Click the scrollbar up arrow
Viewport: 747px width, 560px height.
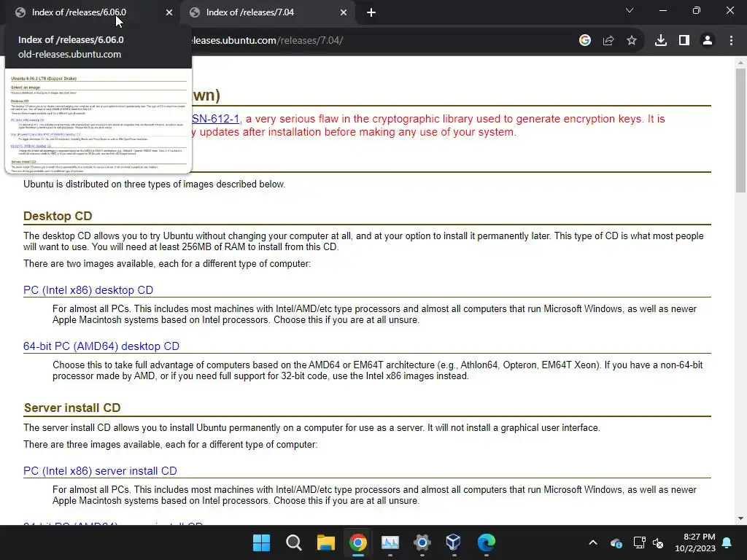tap(740, 63)
